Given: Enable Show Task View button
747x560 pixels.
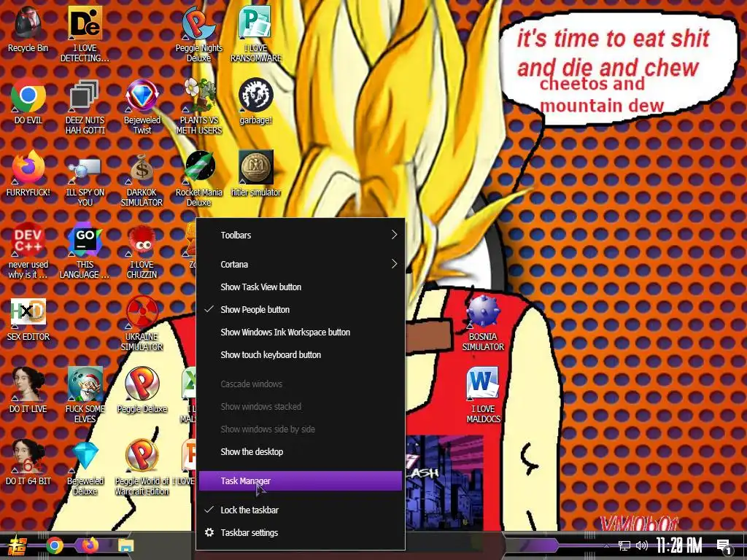Looking at the screenshot, I should pyautogui.click(x=300, y=287).
